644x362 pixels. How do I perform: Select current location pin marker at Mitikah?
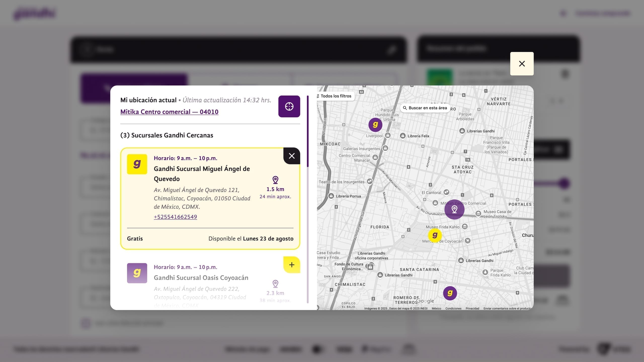(454, 209)
